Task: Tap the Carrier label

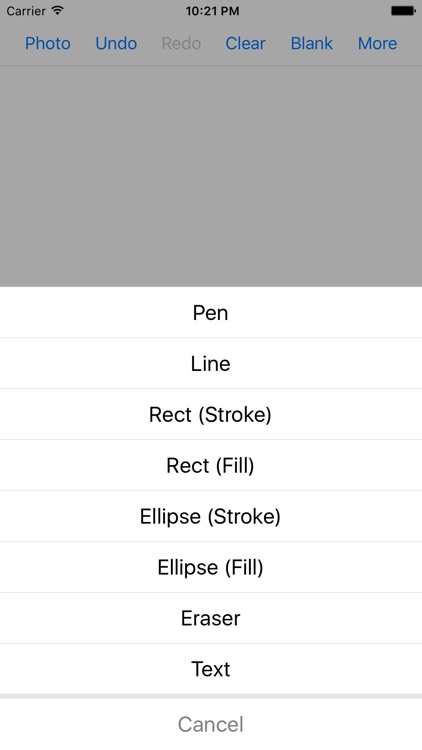Action: [x=26, y=11]
